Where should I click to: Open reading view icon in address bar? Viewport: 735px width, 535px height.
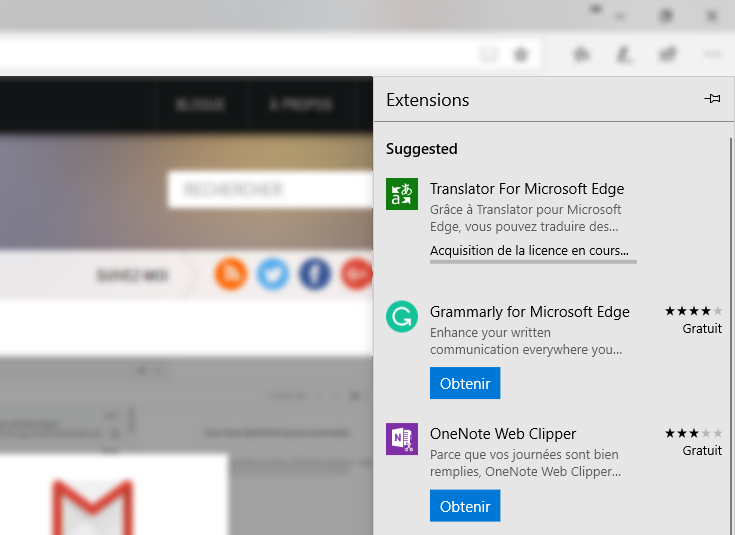pos(488,55)
